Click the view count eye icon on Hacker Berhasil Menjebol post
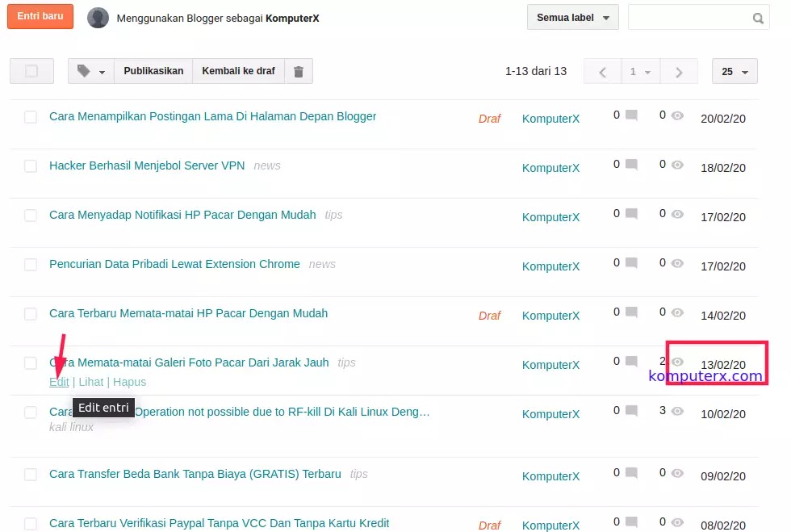The image size is (791, 532). pos(676,164)
